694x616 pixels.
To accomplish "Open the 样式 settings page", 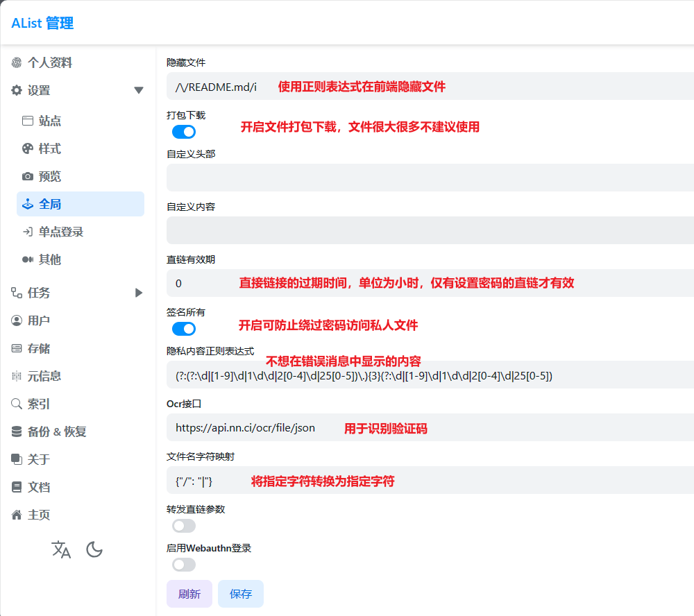I will pos(49,148).
